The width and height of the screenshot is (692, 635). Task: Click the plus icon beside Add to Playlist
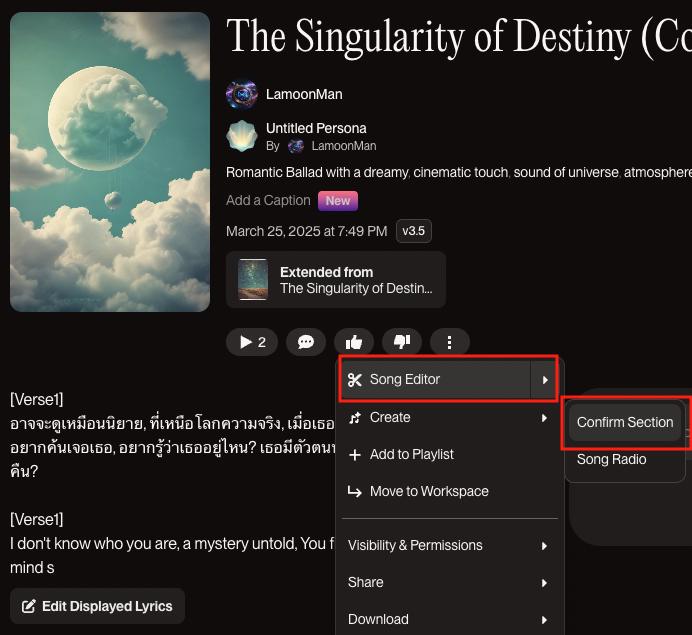(355, 455)
